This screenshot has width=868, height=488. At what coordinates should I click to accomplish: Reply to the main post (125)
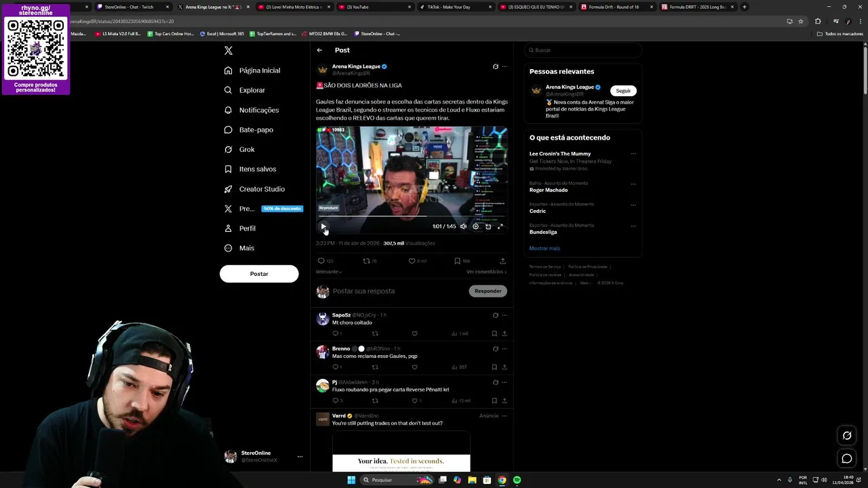[x=325, y=261]
